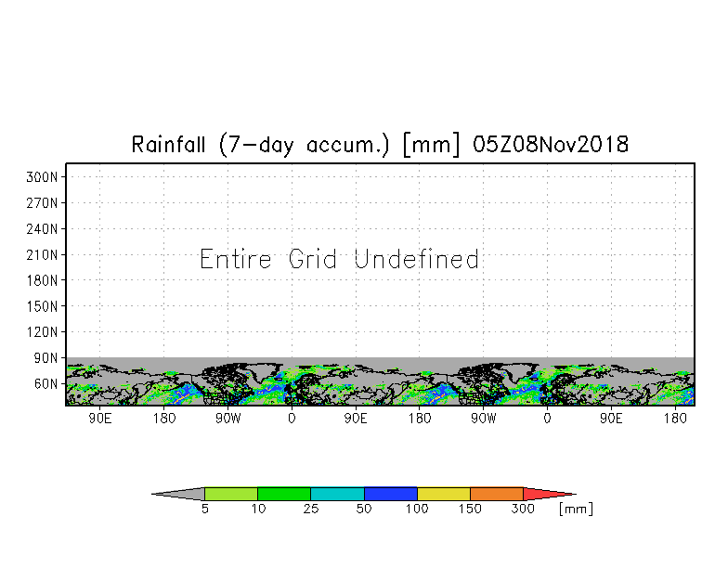Click the 300N latitude axis label
Viewport: 728px width, 568px height.
[x=42, y=176]
